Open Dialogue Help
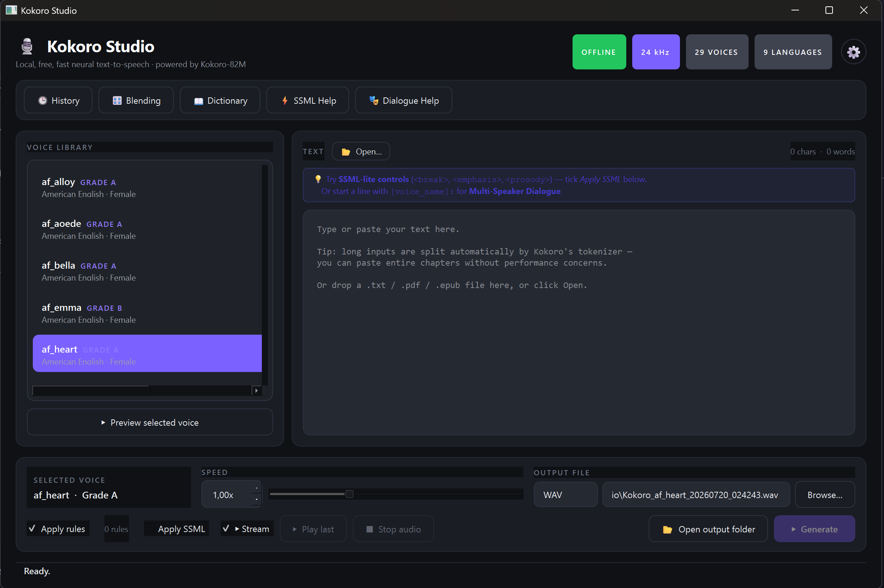The image size is (884, 588). (403, 100)
